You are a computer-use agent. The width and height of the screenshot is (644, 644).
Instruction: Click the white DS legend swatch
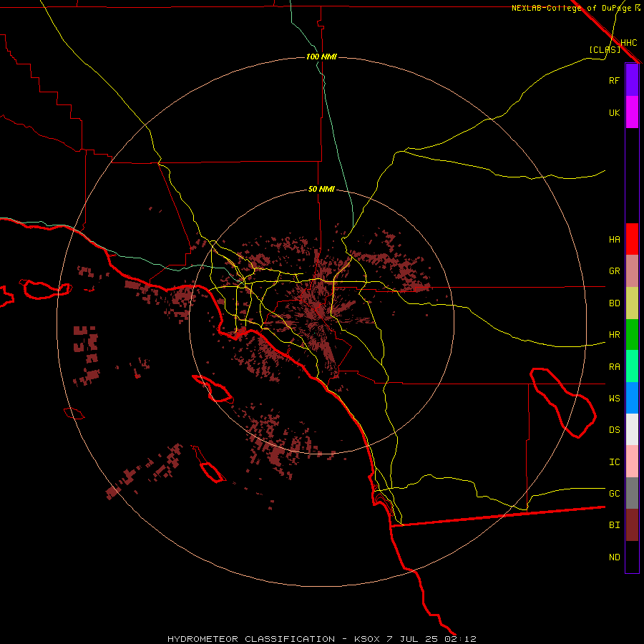coord(632,429)
